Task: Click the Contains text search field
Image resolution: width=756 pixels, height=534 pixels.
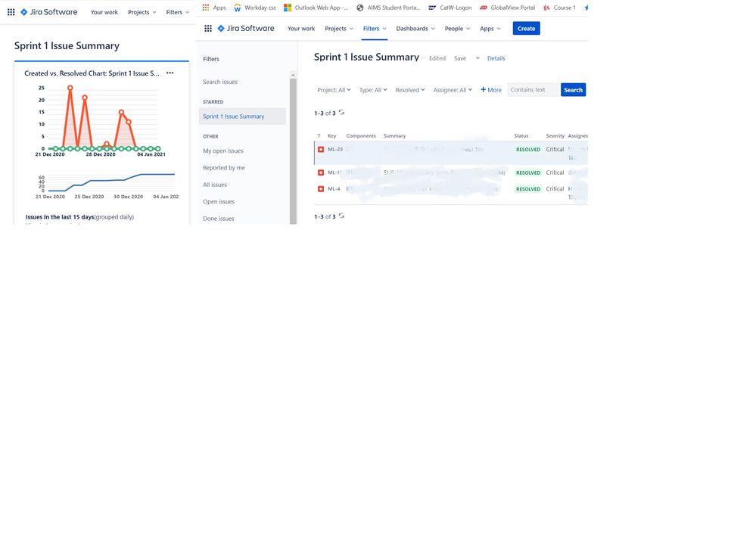Action: pos(533,90)
